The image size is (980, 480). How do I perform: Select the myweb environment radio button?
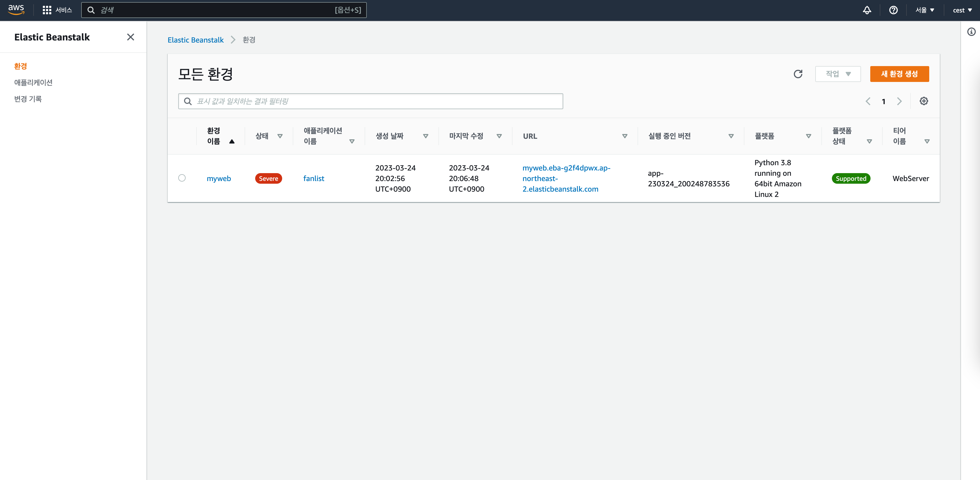[182, 178]
